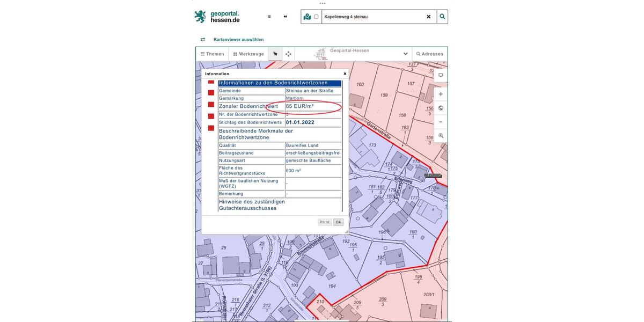Screen dimensions: 644x322
Task: Click the 600 m² area value
Action: pos(294,171)
